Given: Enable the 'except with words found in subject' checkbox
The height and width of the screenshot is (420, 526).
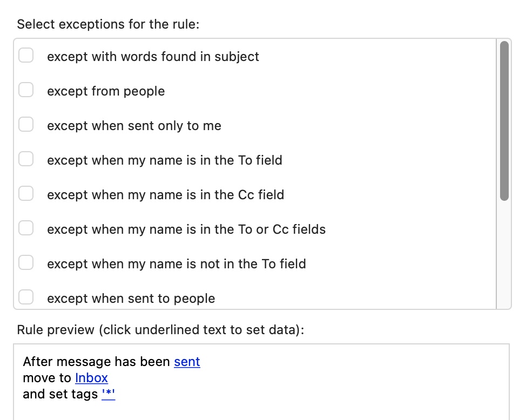Looking at the screenshot, I should 26,56.
